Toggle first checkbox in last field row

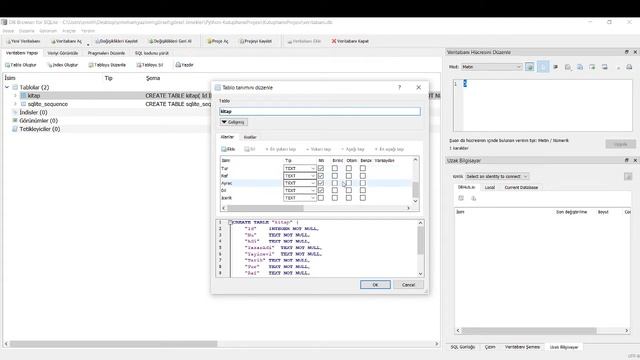pyautogui.click(x=321, y=198)
